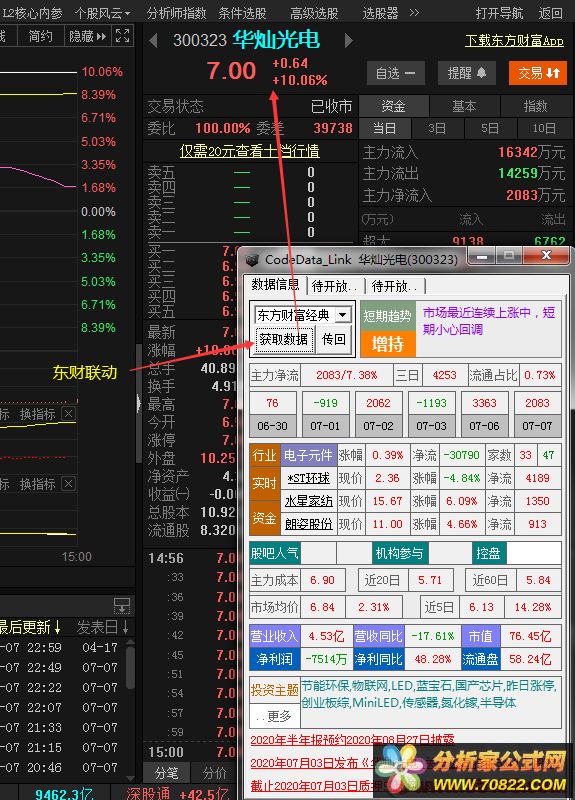Open 选股器 menu item
575x800 pixels.
[380, 13]
